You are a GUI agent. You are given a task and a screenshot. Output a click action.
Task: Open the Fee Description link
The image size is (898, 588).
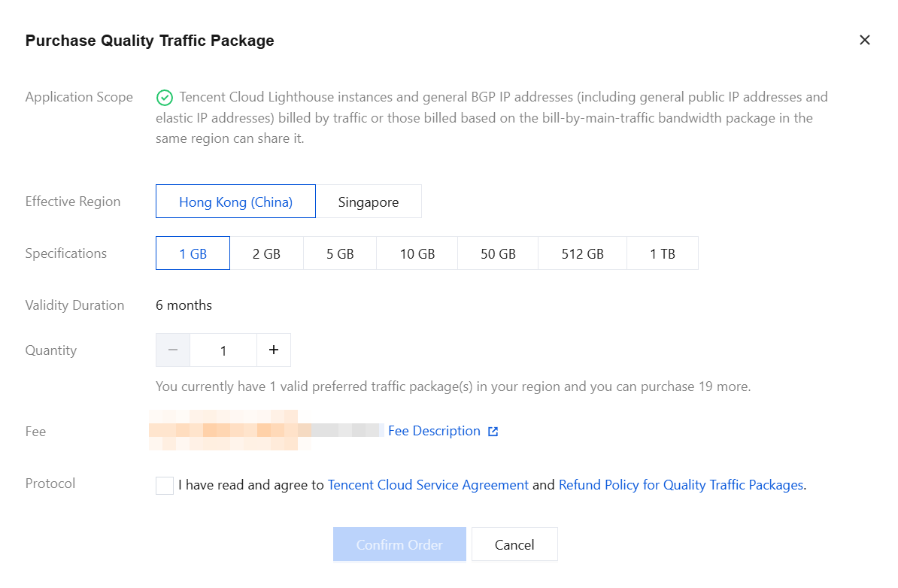click(x=434, y=431)
